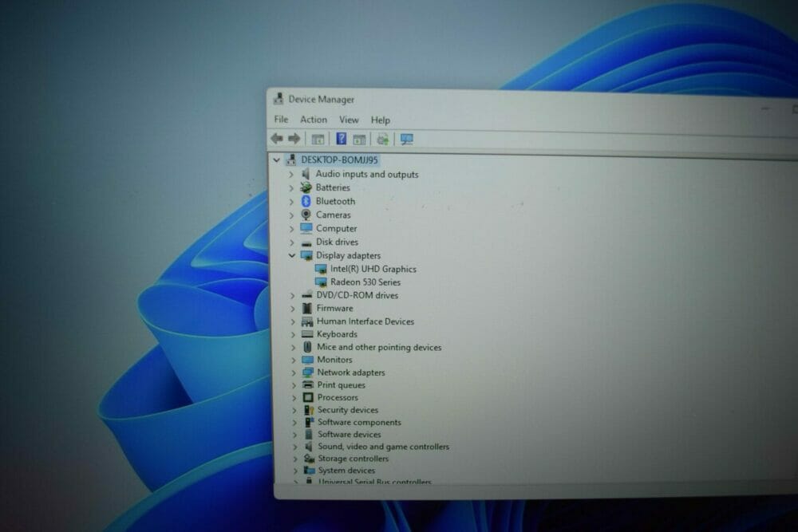Select the Print queues label
The width and height of the screenshot is (798, 532).
click(341, 385)
